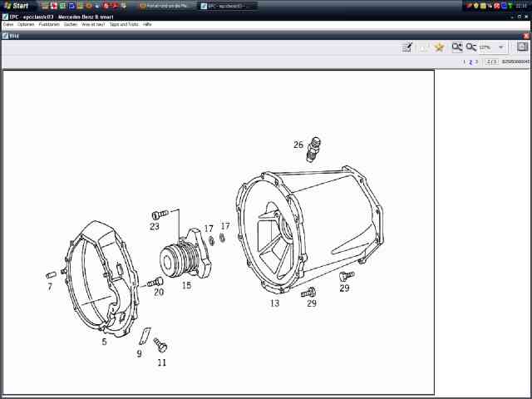Close the Bild panel
This screenshot has height=399, width=532.
point(526,36)
